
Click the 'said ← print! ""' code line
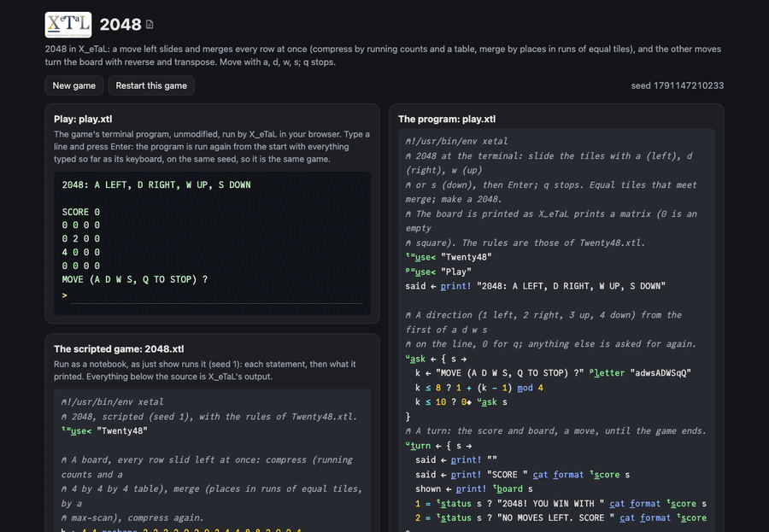[x=456, y=460]
